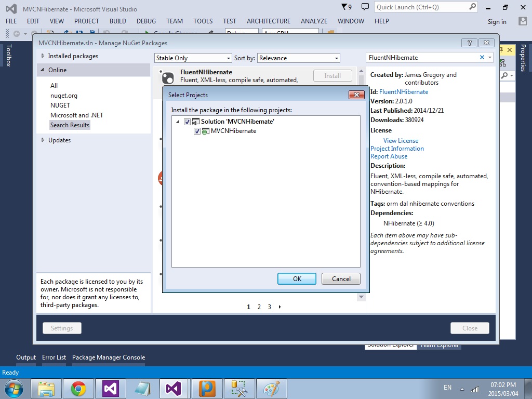Click the Visual Studio logo icon
532x399 pixels.
(x=11, y=8)
